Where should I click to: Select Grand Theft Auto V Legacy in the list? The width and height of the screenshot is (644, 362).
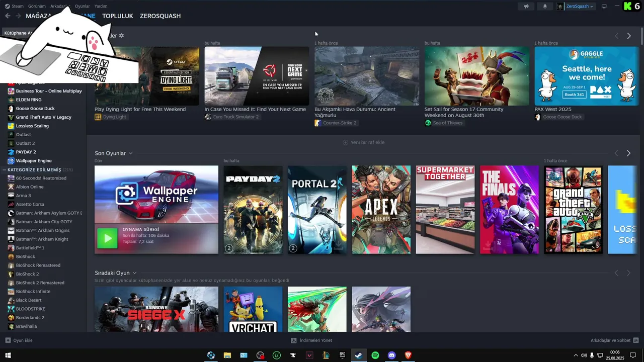(x=44, y=117)
